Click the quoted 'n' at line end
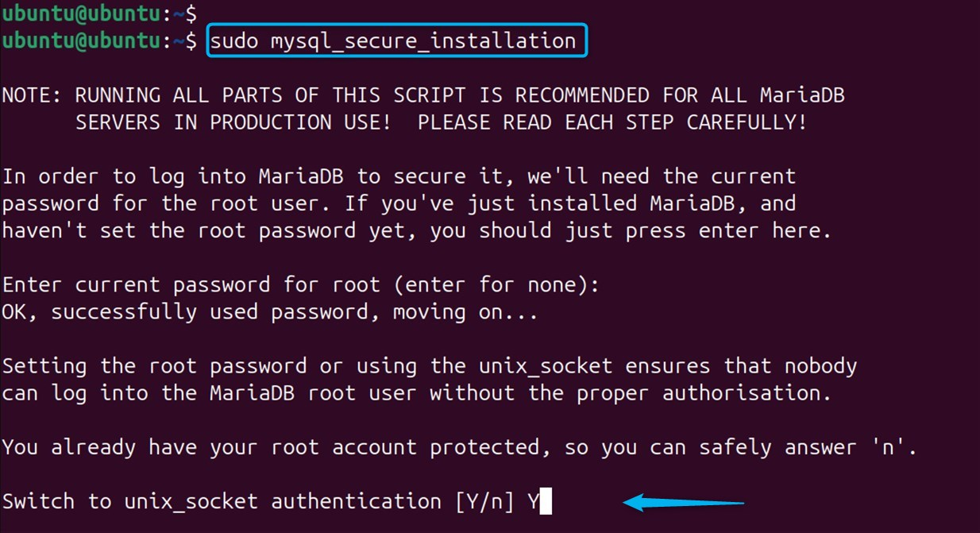The image size is (980, 533). point(900,447)
